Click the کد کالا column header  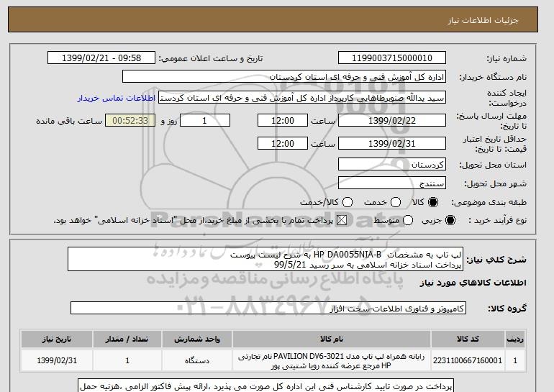click(x=468, y=339)
